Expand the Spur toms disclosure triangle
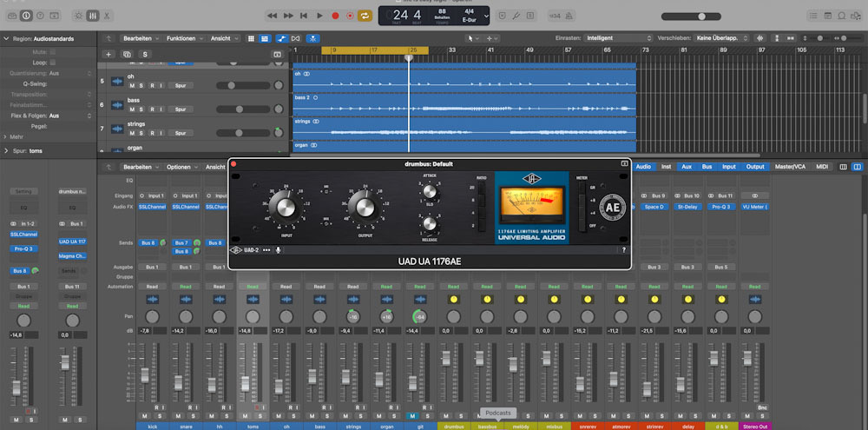This screenshot has height=430, width=868. [6, 151]
